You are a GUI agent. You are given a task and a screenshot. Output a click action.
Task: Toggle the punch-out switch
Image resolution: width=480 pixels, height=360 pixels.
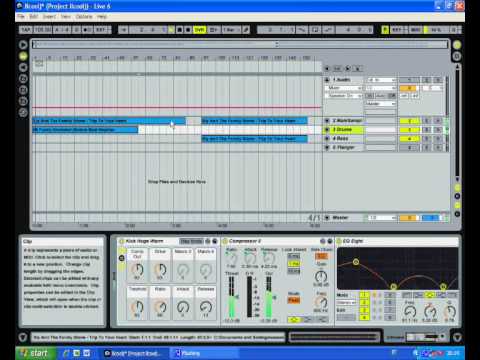coord(328,30)
